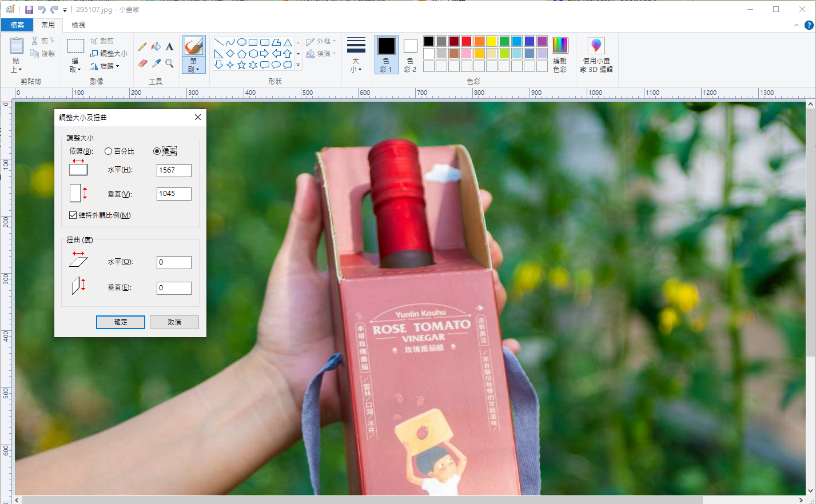Click the skew Vertical (垂直) degrees field

[174, 288]
